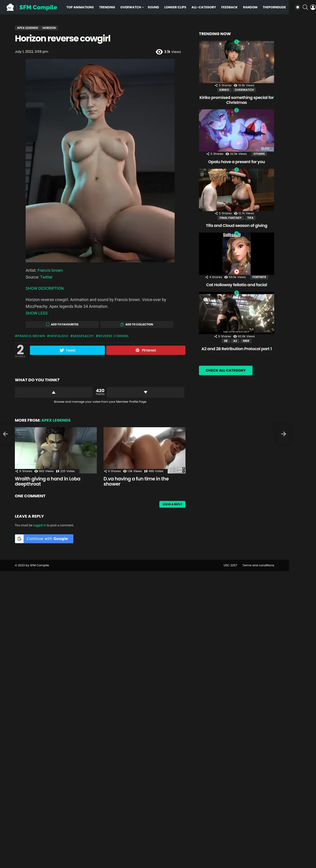The image size is (316, 868).
Task: Open Terms and conditions footer link
Action: 258,565
